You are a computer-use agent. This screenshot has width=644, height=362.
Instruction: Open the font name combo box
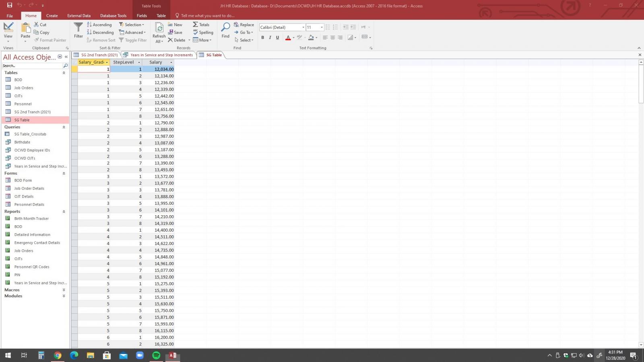282,27
